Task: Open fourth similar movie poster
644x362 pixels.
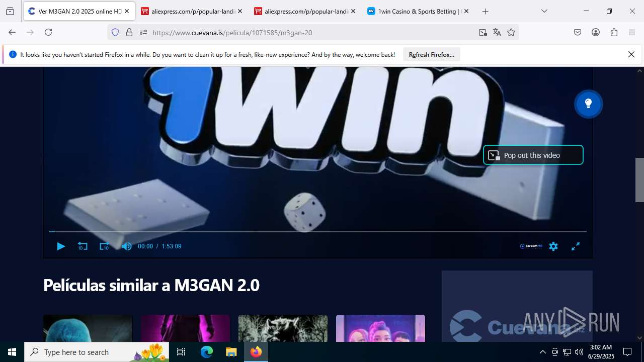Action: click(380, 328)
